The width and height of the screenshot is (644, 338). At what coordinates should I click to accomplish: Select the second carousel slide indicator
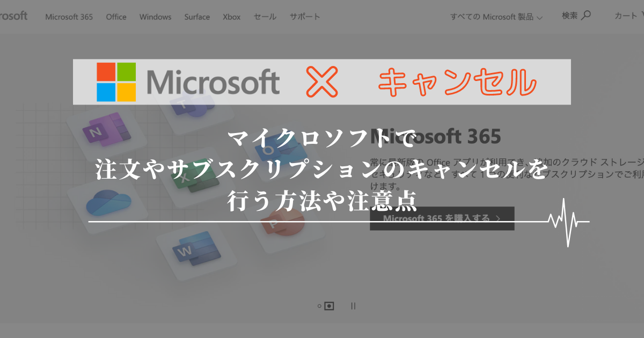(x=330, y=306)
